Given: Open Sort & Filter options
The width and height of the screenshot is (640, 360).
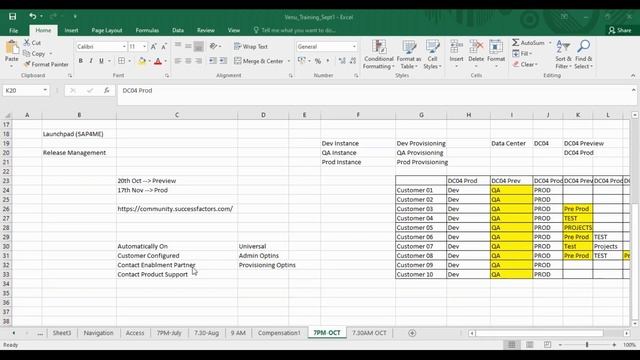Looking at the screenshot, I should [563, 54].
